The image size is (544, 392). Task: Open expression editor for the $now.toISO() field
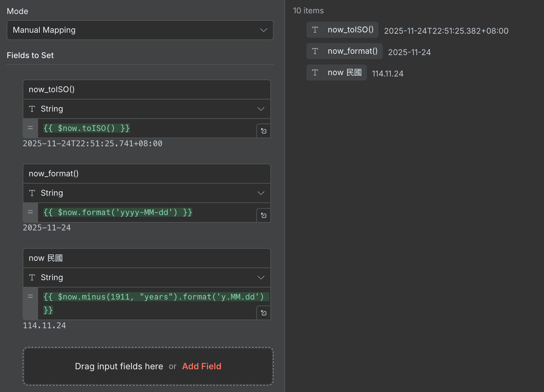point(263,131)
